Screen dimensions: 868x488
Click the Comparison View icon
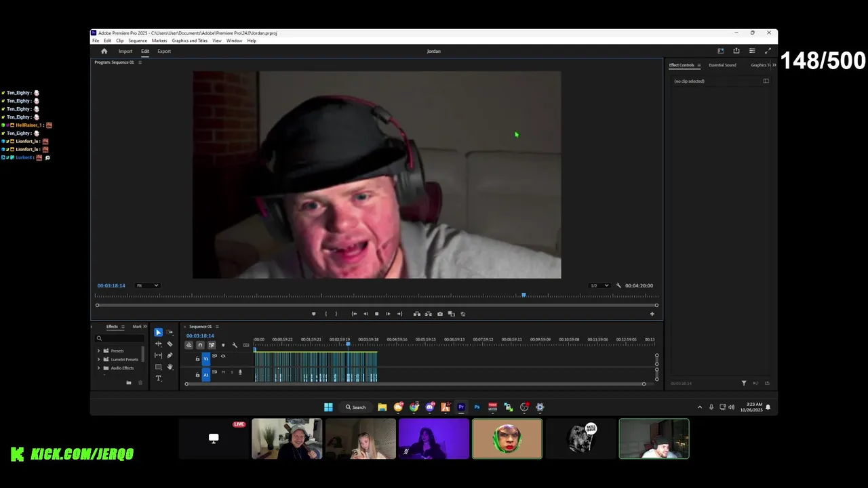point(451,314)
